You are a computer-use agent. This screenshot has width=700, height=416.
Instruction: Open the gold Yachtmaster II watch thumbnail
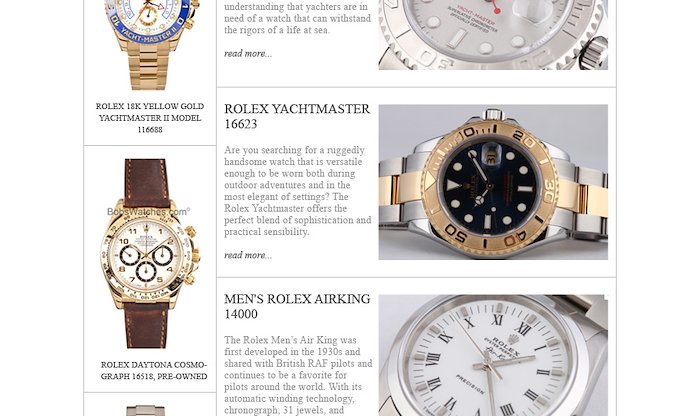(150, 45)
